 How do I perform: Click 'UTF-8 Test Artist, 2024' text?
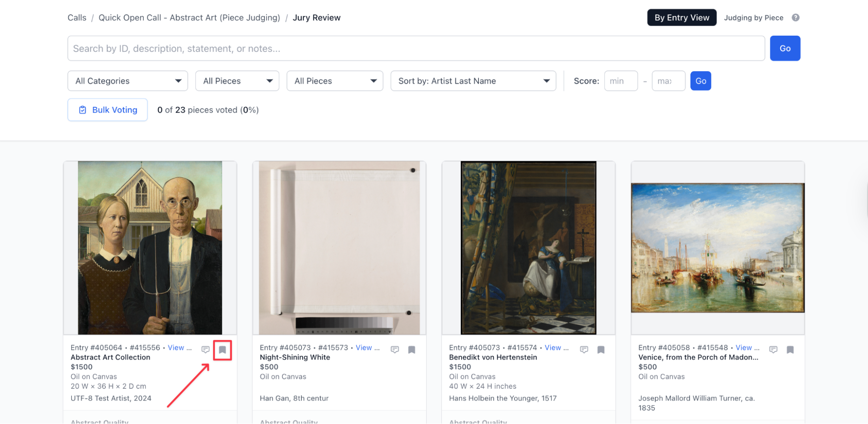(x=111, y=398)
